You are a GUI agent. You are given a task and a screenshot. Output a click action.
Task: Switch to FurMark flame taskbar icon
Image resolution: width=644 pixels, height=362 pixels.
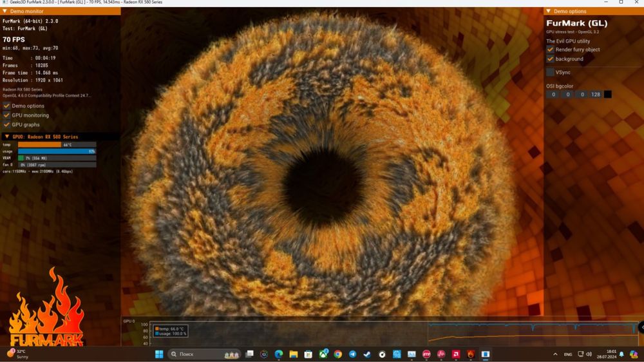471,354
